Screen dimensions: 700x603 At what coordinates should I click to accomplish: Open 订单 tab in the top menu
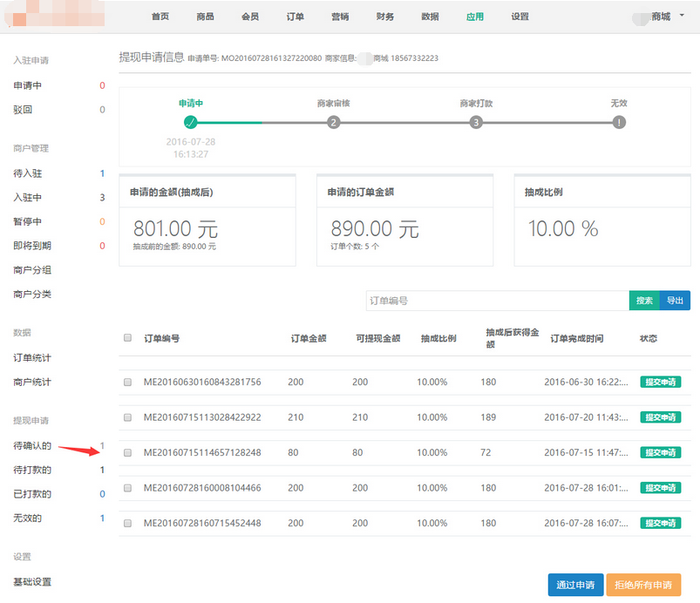(296, 17)
